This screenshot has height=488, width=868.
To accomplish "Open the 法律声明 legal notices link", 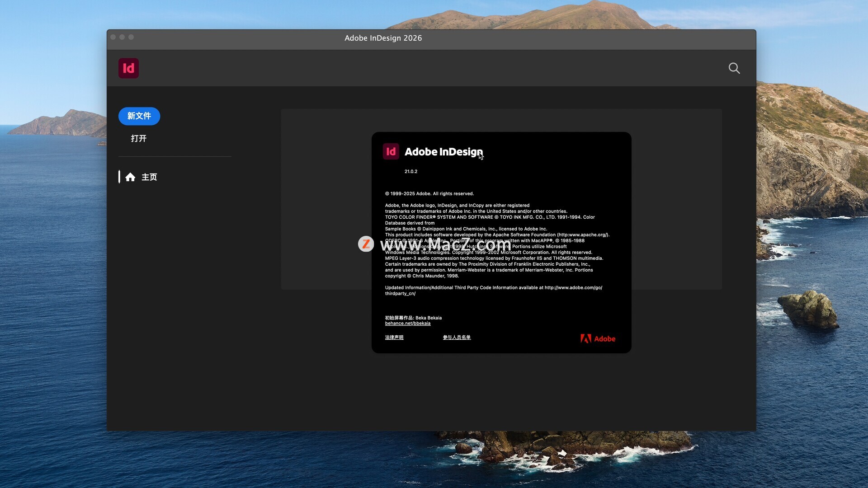I will point(394,338).
